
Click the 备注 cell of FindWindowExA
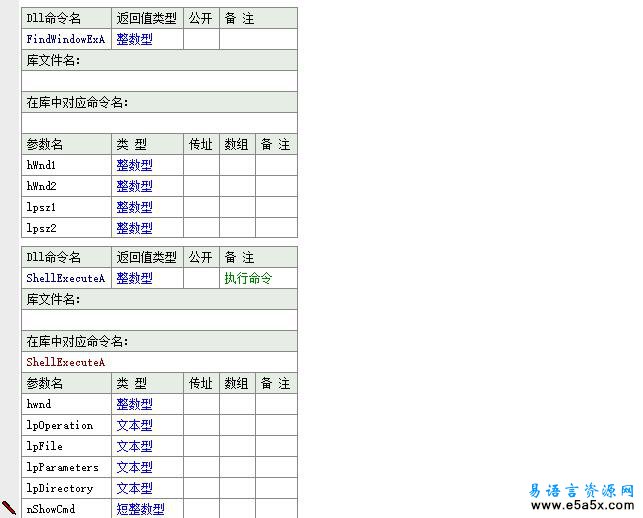258,39
